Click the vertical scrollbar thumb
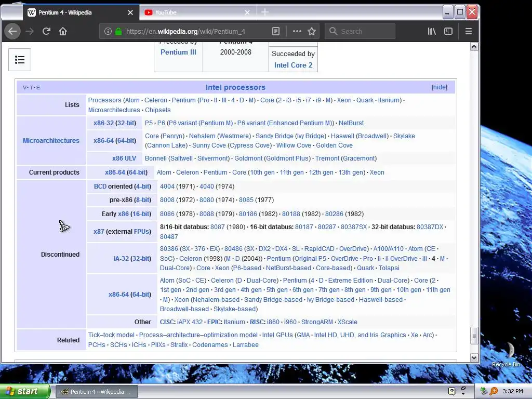Image resolution: width=532 pixels, height=399 pixels. 474,336
